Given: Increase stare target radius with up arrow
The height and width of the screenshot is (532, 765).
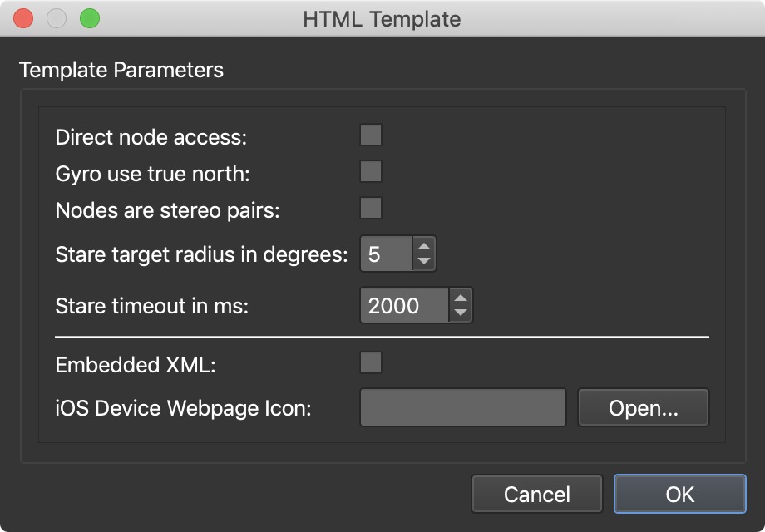Looking at the screenshot, I should 424,247.
